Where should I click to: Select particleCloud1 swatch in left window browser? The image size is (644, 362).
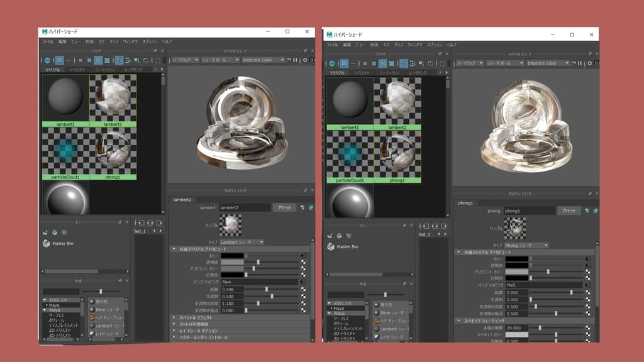pyautogui.click(x=65, y=153)
